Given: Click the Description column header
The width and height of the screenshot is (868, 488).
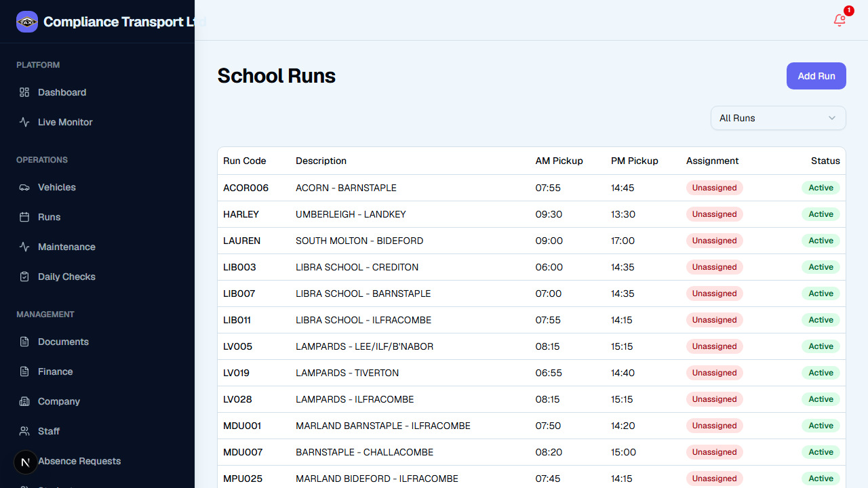Looking at the screenshot, I should coord(321,161).
